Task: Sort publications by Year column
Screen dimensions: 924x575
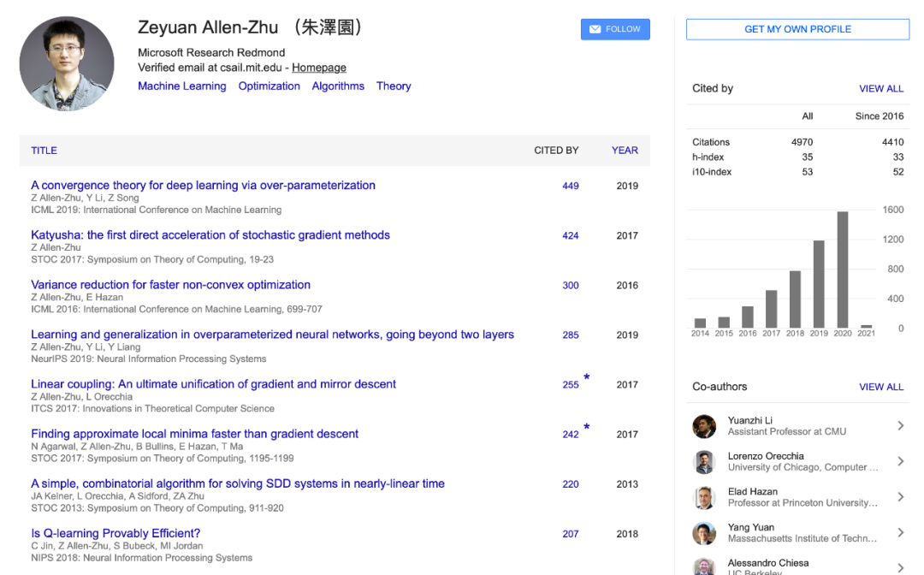Action: tap(625, 151)
